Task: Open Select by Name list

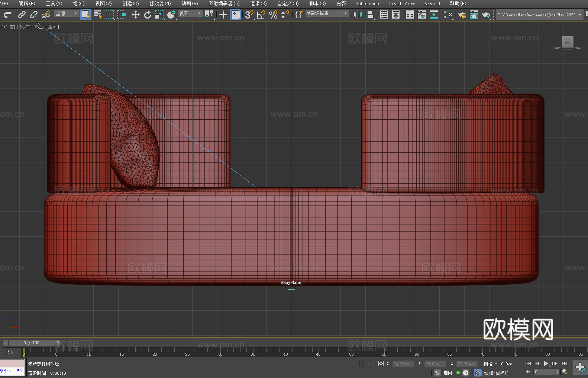Action: pos(97,14)
